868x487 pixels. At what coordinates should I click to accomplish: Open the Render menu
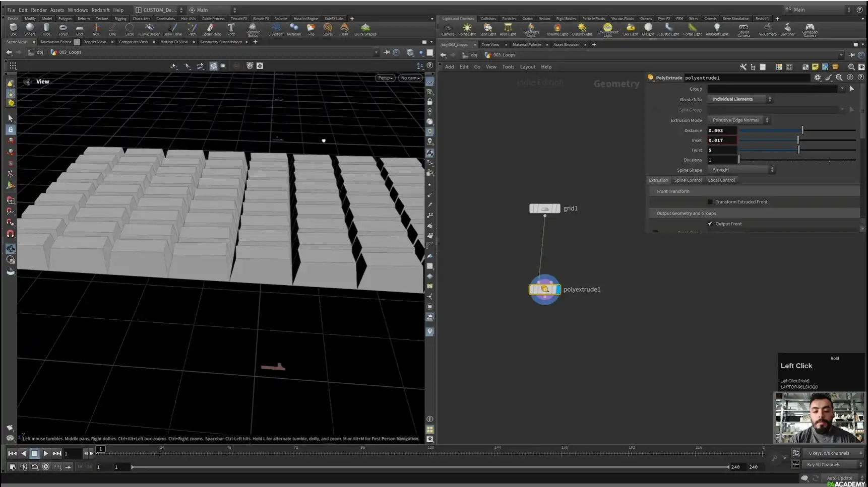point(39,10)
